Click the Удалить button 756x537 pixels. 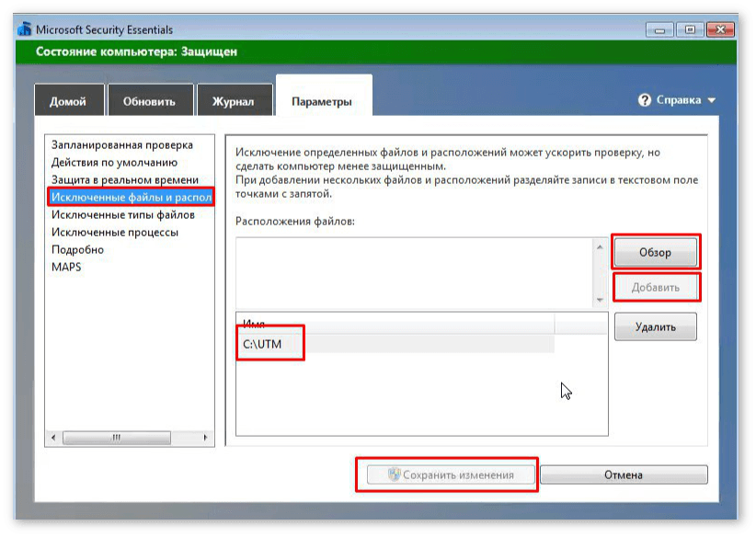point(656,326)
